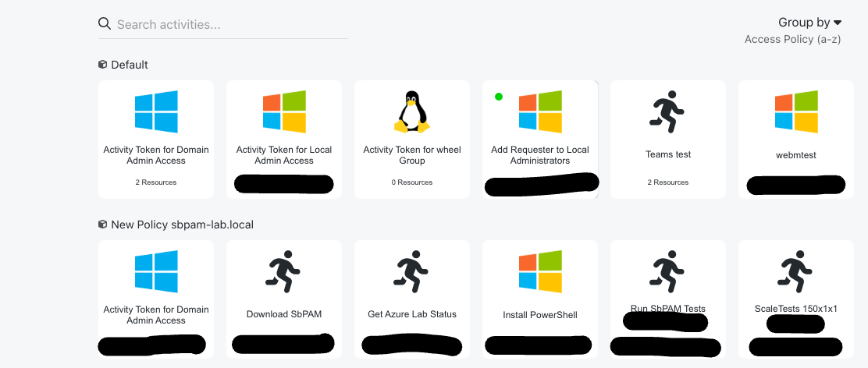Click 0 Resources under wheel Group card
868x368 pixels.
point(411,182)
